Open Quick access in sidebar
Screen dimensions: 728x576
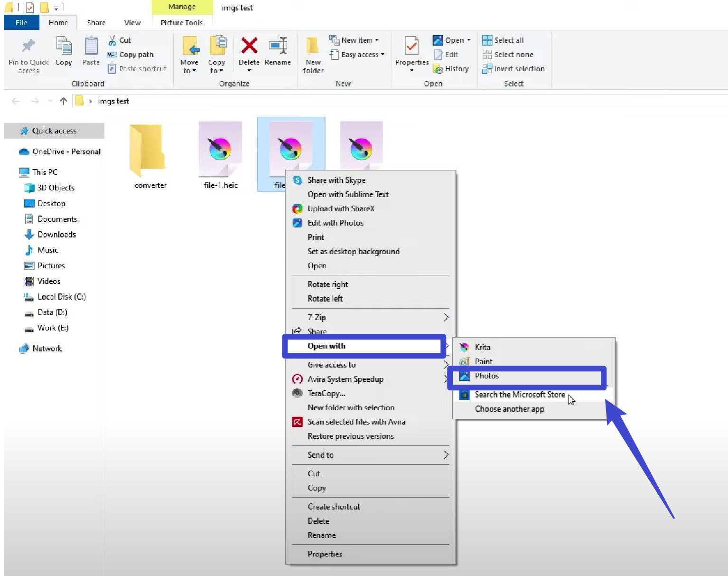coord(54,131)
